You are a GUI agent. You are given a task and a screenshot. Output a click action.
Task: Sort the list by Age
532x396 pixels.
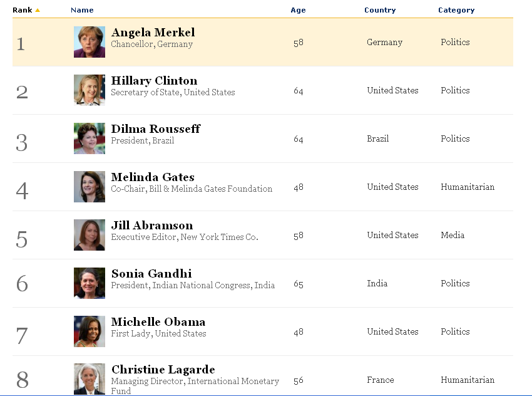(298, 10)
